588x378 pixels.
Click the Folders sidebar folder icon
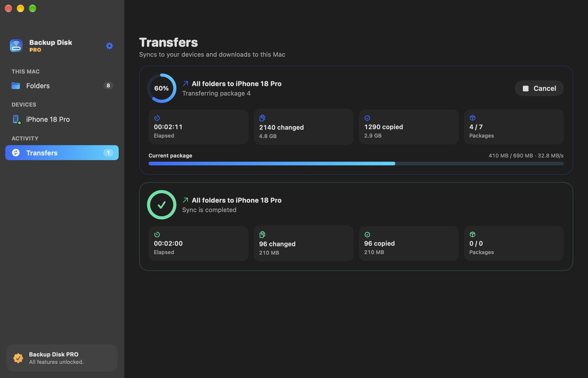tap(16, 86)
